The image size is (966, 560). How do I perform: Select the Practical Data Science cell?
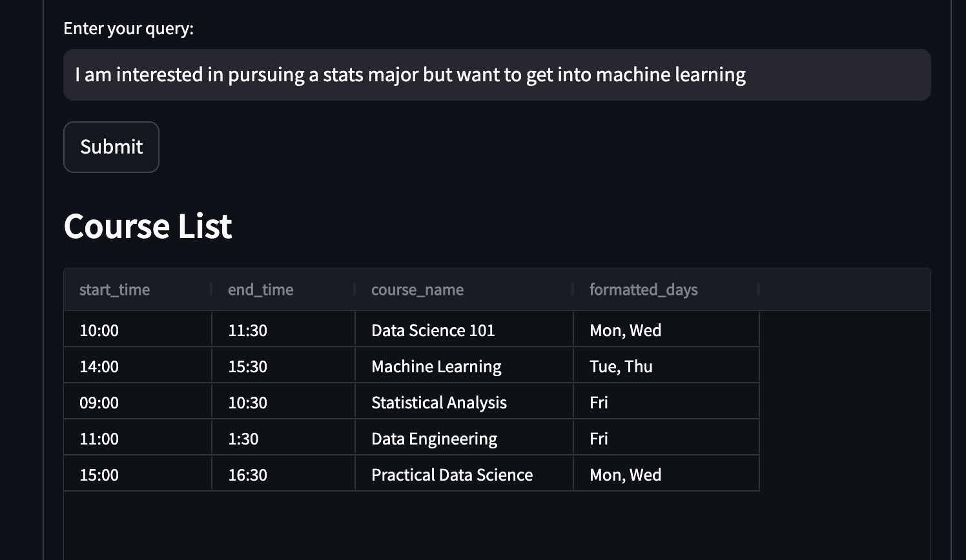tap(464, 474)
